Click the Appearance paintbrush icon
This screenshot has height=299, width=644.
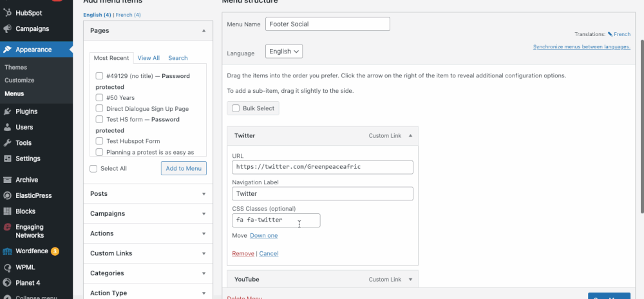pos(7,49)
